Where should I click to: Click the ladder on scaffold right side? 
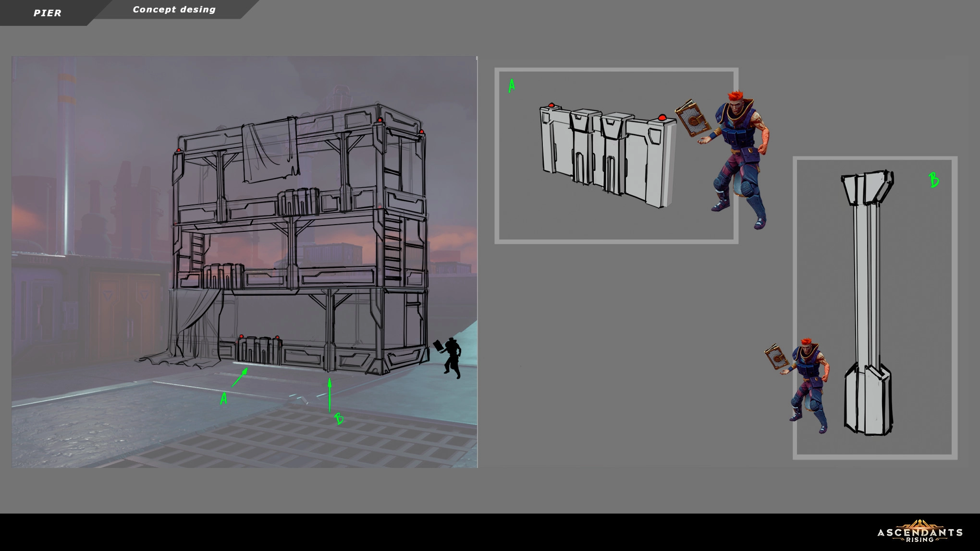[x=392, y=247]
